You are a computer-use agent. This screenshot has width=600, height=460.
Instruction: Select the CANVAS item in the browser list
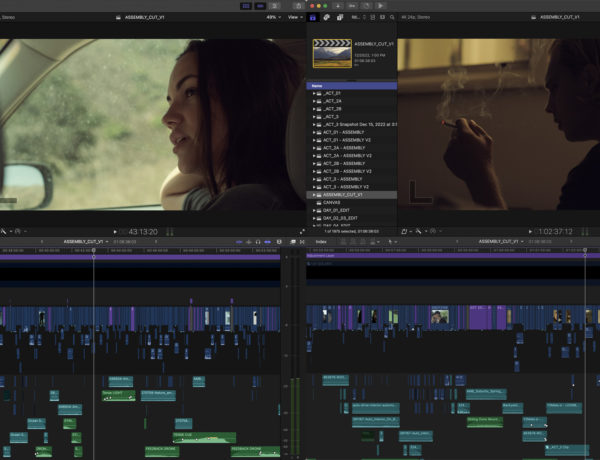pyautogui.click(x=332, y=202)
